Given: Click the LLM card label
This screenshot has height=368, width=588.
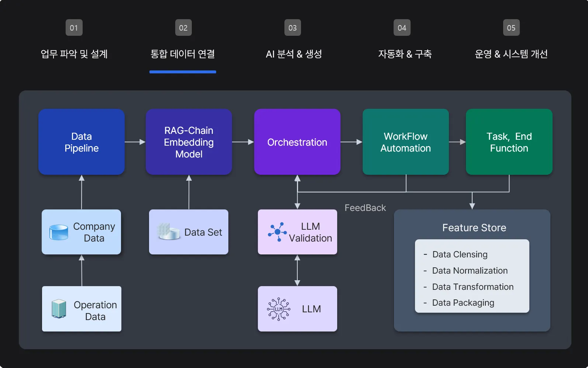Looking at the screenshot, I should (x=311, y=309).
